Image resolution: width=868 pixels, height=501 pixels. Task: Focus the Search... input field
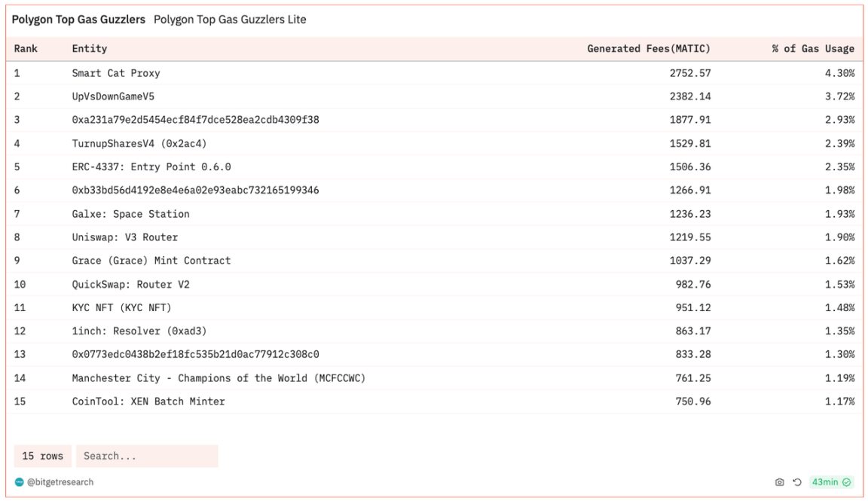pyautogui.click(x=147, y=456)
